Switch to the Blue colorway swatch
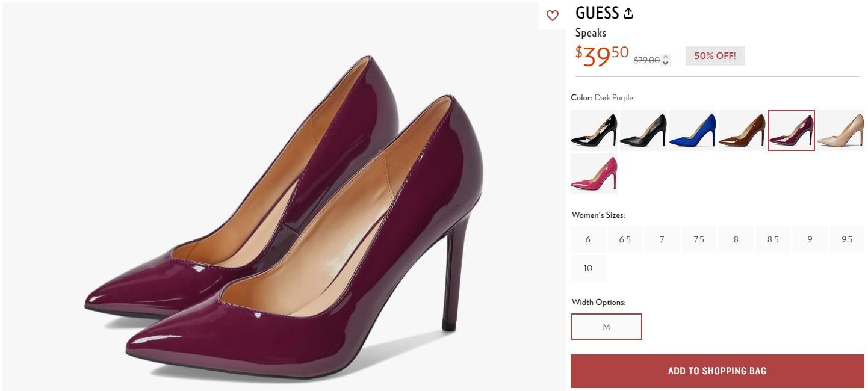The width and height of the screenshot is (868, 391). click(692, 130)
